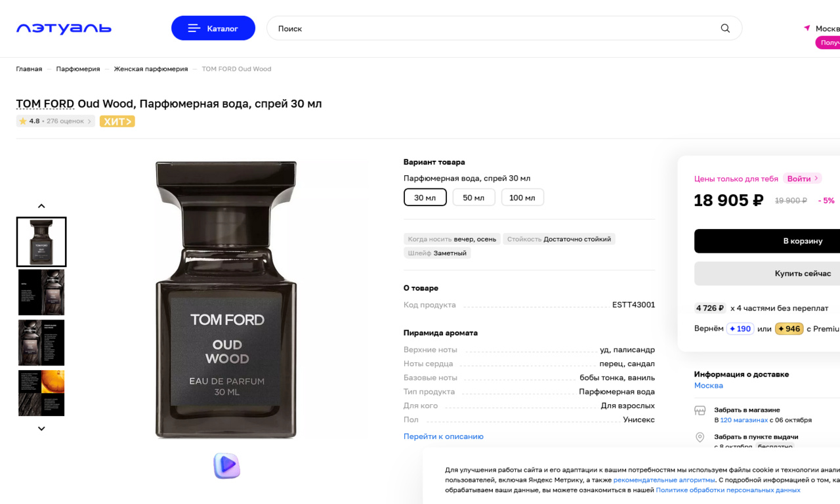
Task: Click the Л'Этуаль logo
Action: click(64, 28)
